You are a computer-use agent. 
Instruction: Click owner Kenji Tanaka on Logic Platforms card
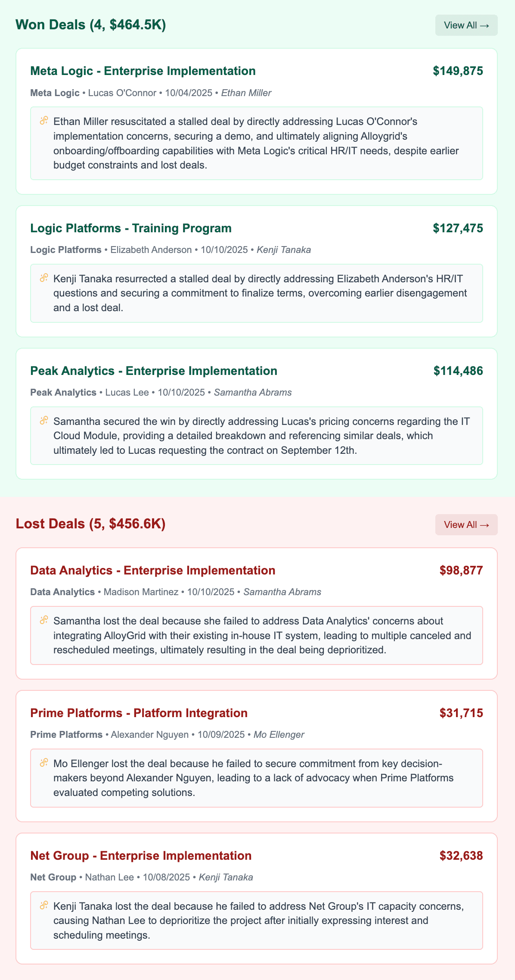click(x=284, y=250)
